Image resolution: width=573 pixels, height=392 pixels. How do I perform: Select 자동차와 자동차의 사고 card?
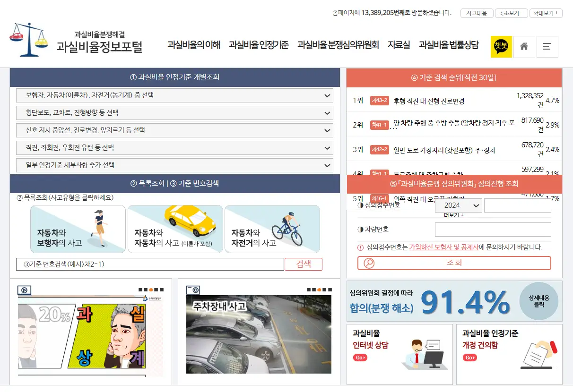click(x=175, y=229)
